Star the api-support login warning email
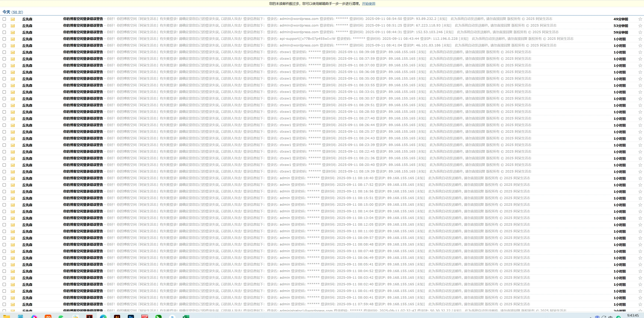Image resolution: width=644 pixels, height=318 pixels. tap(640, 39)
